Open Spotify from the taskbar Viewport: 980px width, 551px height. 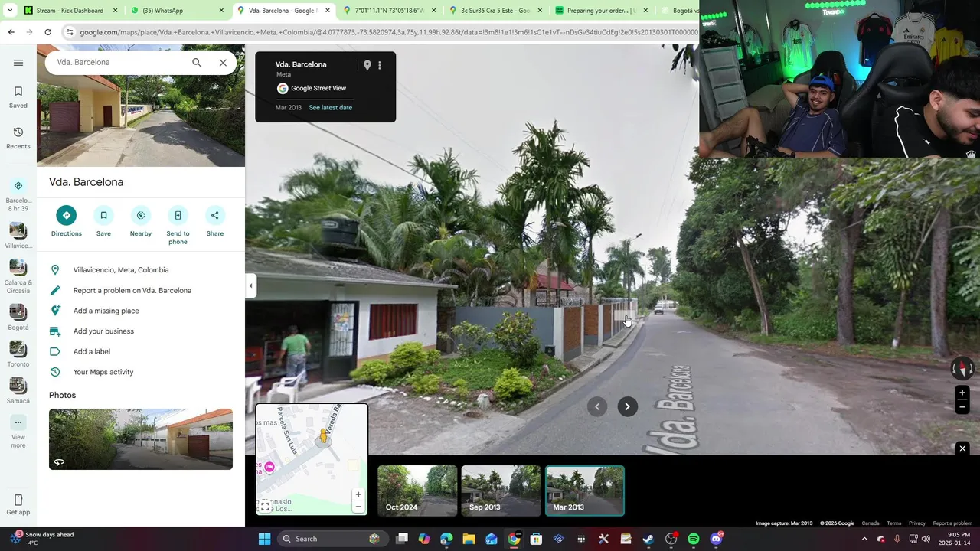[x=694, y=539]
